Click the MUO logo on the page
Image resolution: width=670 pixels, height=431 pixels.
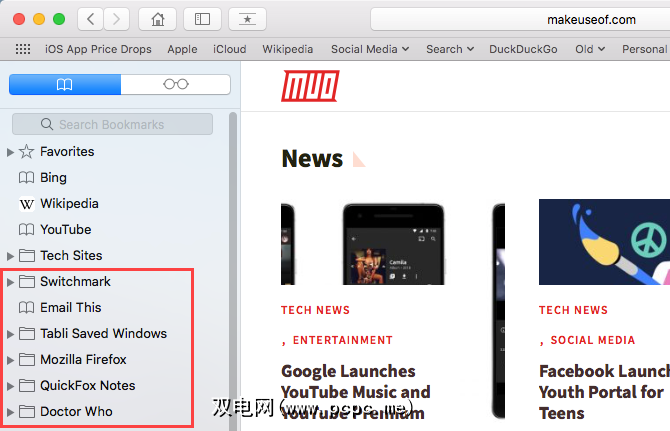(x=310, y=86)
